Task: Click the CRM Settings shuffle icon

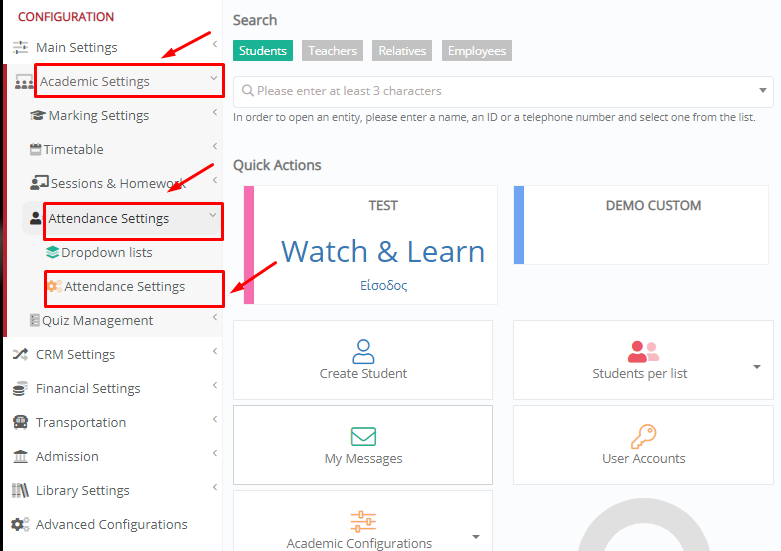Action: (x=20, y=354)
